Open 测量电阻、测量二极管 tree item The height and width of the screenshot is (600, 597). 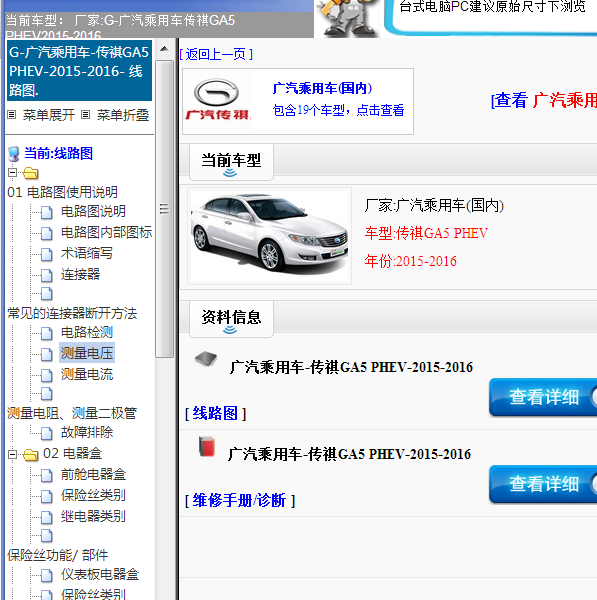coord(72,413)
